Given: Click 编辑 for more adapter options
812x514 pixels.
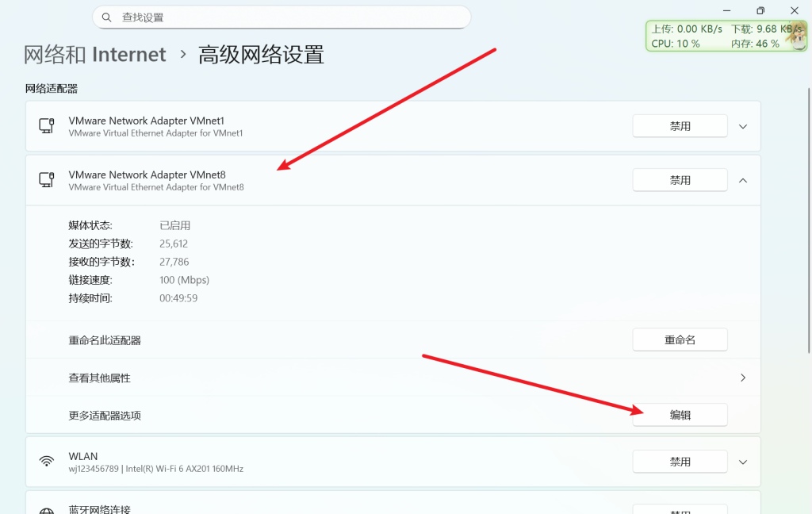Looking at the screenshot, I should pyautogui.click(x=680, y=415).
